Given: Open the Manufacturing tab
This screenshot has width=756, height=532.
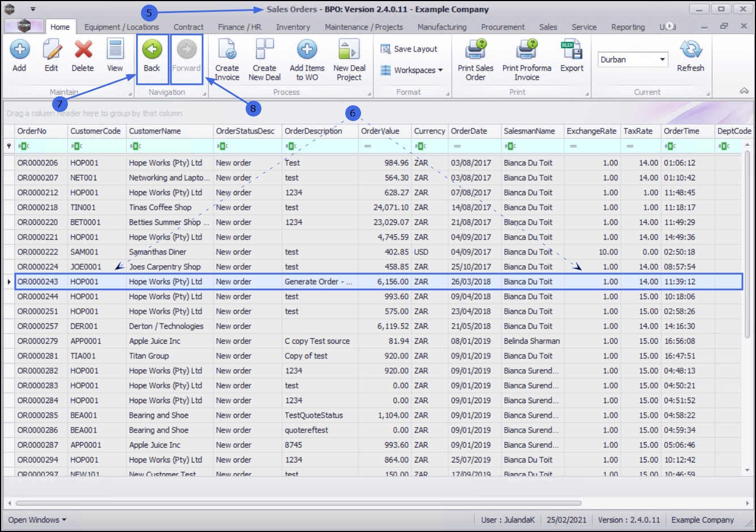Looking at the screenshot, I should tap(442, 27).
